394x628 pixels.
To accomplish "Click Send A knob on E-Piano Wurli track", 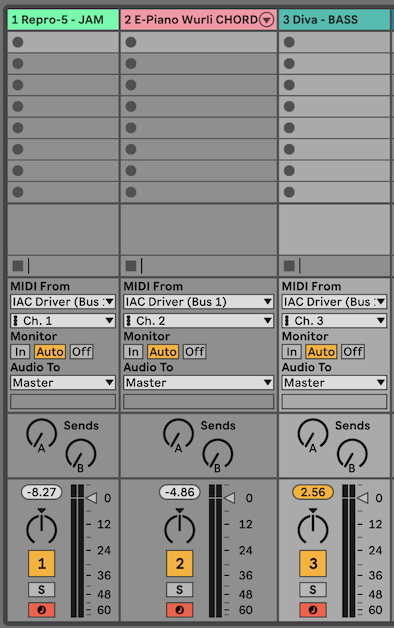I will tap(179, 434).
